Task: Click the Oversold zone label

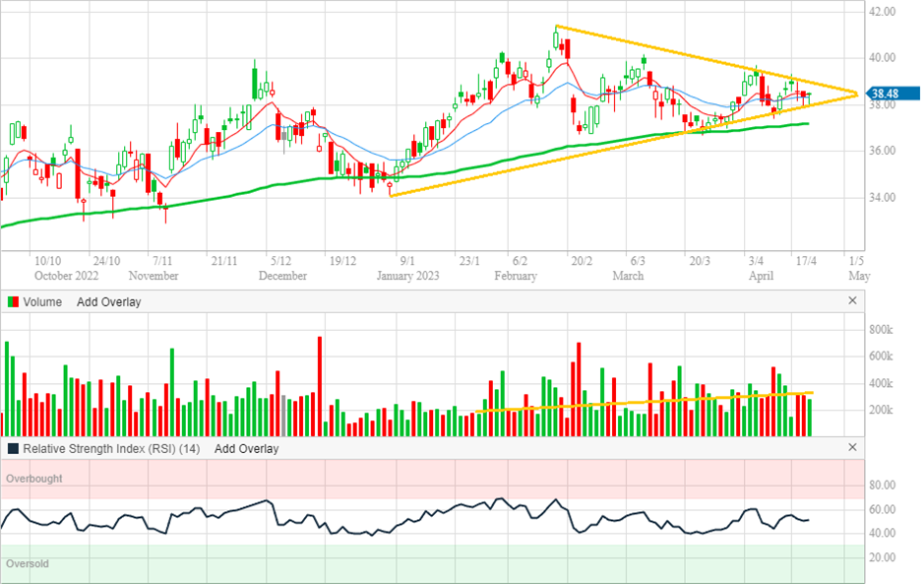Action: point(28,564)
